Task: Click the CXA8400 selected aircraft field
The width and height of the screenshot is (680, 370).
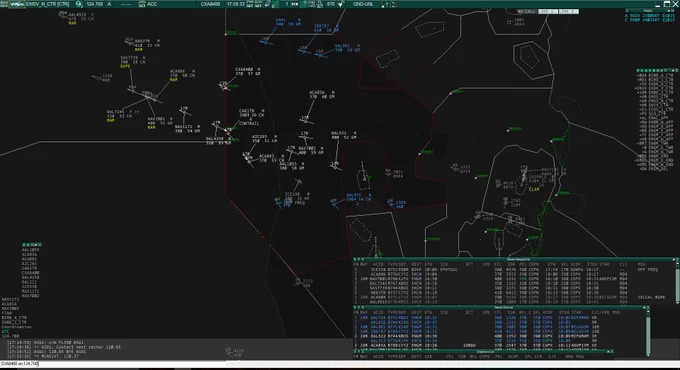Action: [210, 4]
